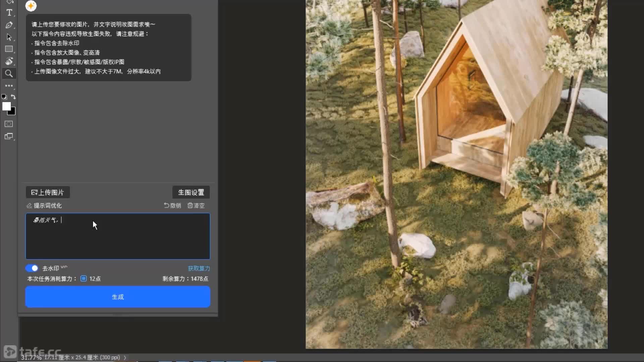Open 生图设置 generation settings

(x=191, y=192)
